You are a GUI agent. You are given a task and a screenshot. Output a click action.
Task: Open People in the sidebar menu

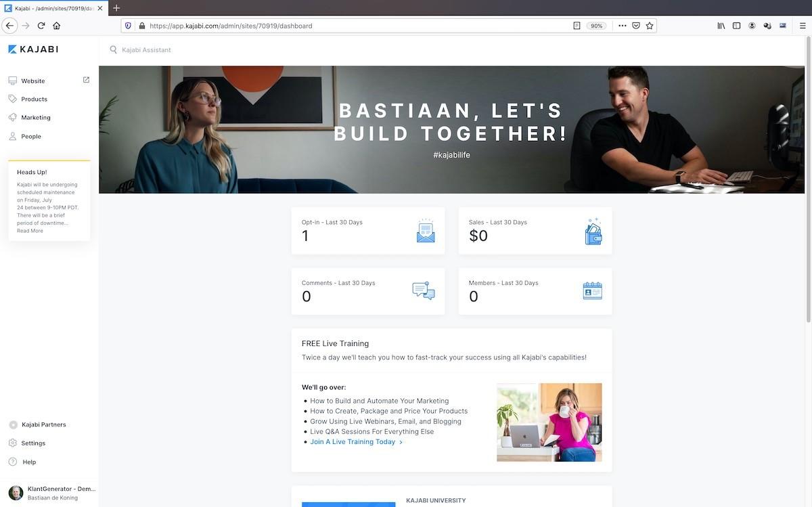click(x=31, y=136)
